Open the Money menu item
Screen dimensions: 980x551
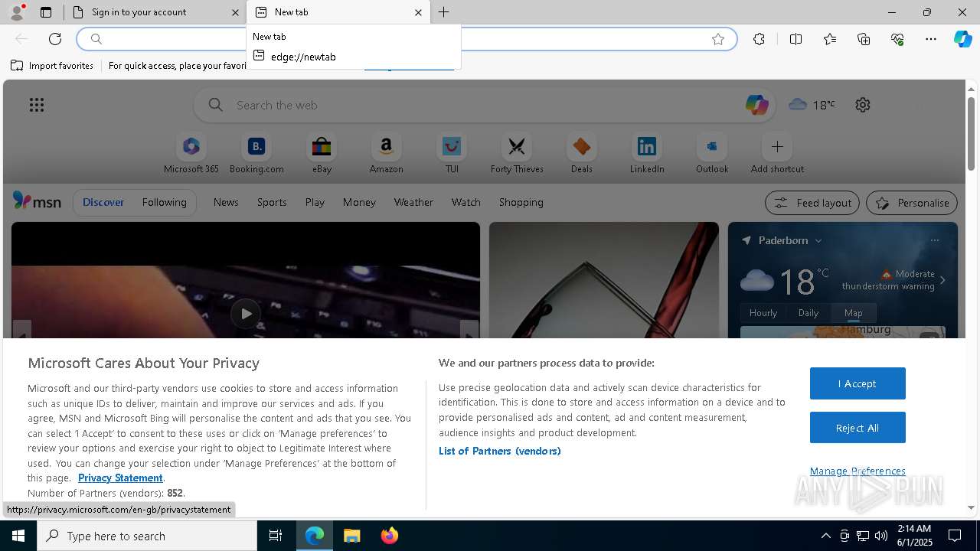pos(359,202)
